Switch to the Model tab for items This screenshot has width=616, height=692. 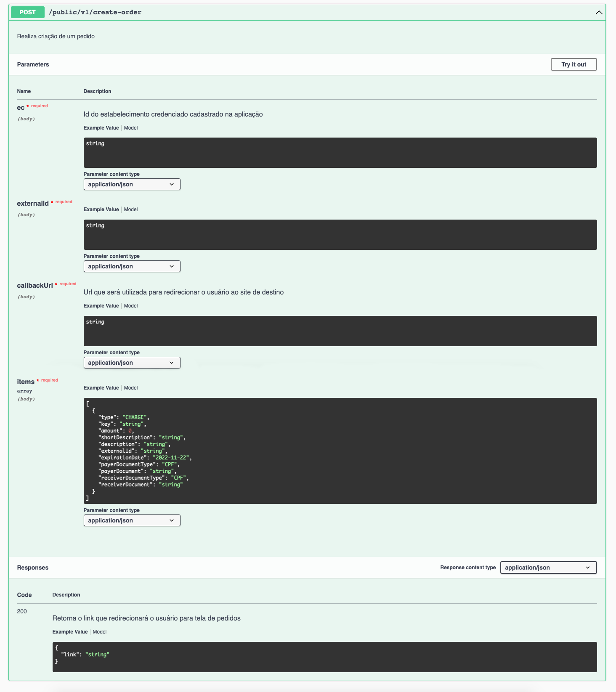point(131,388)
